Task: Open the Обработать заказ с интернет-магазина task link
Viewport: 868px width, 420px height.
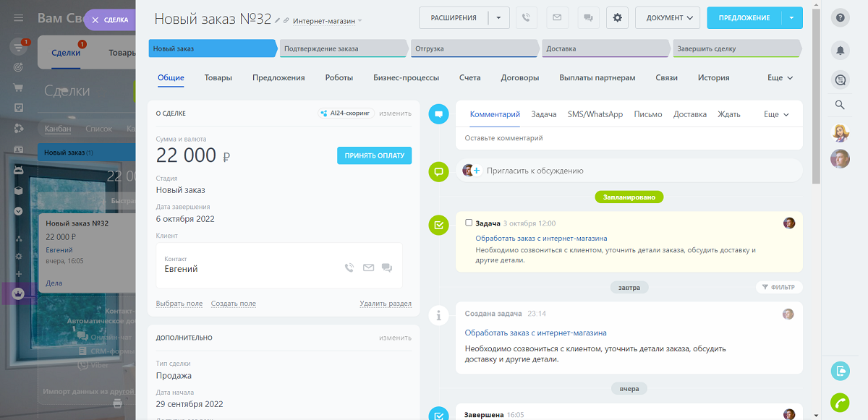Action: pos(540,238)
